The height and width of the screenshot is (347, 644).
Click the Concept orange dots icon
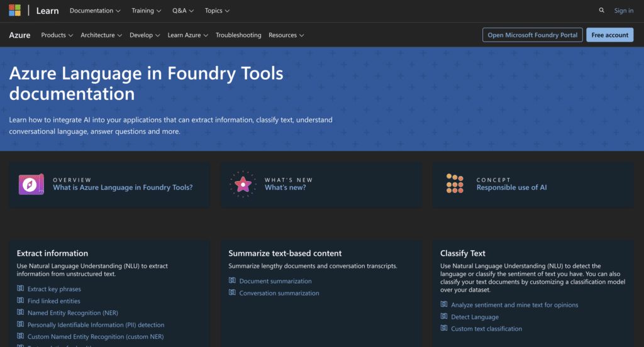click(x=455, y=184)
